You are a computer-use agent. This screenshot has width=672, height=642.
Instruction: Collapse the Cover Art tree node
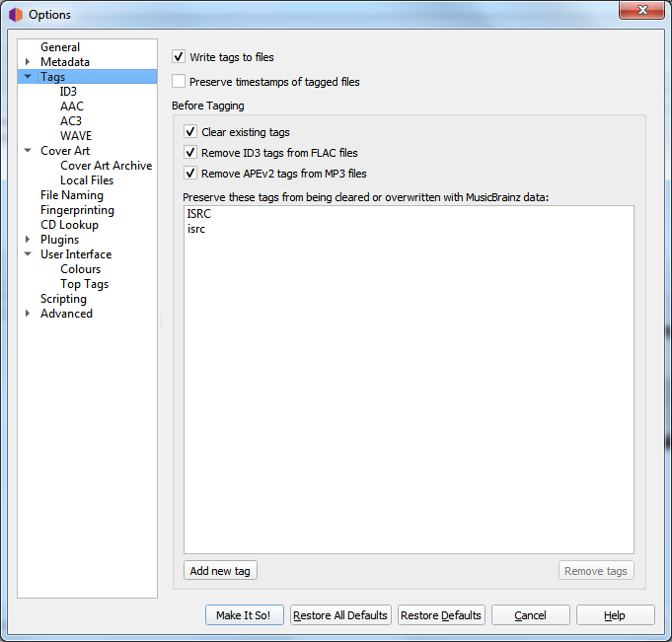pyautogui.click(x=28, y=150)
